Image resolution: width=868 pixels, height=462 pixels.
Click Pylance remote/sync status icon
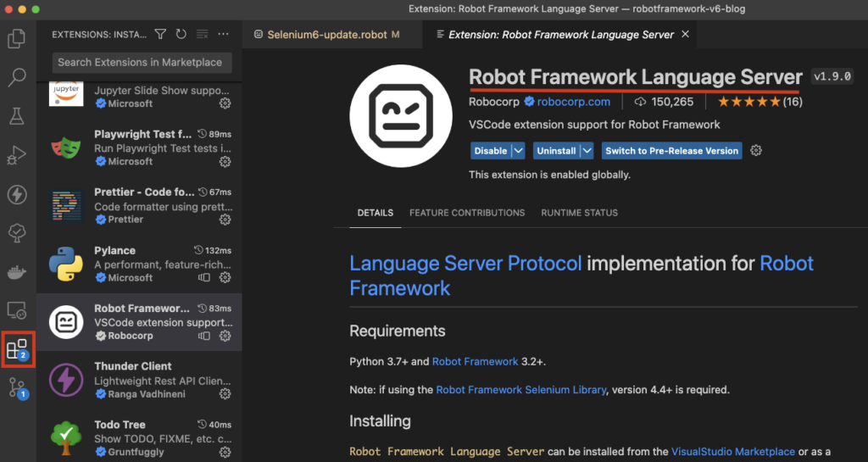coord(204,278)
